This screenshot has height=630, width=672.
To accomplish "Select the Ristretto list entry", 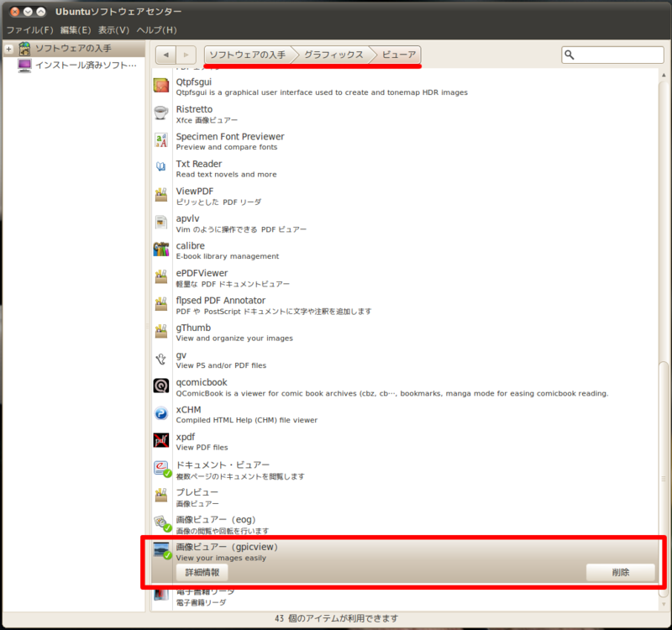I will pyautogui.click(x=405, y=114).
